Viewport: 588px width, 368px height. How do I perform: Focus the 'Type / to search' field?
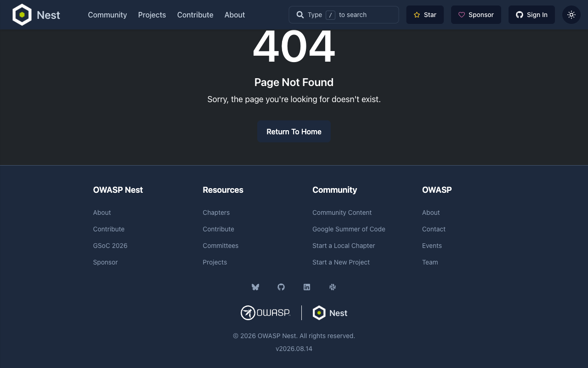(x=344, y=15)
